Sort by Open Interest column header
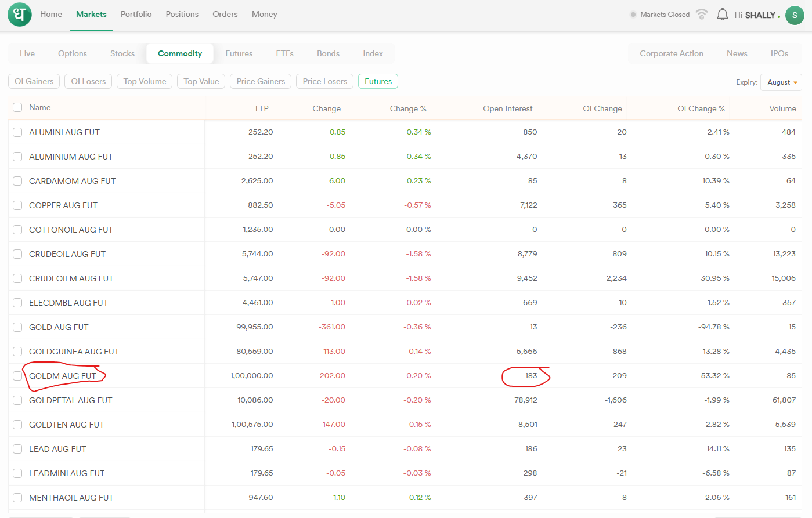The image size is (812, 518). (507, 108)
